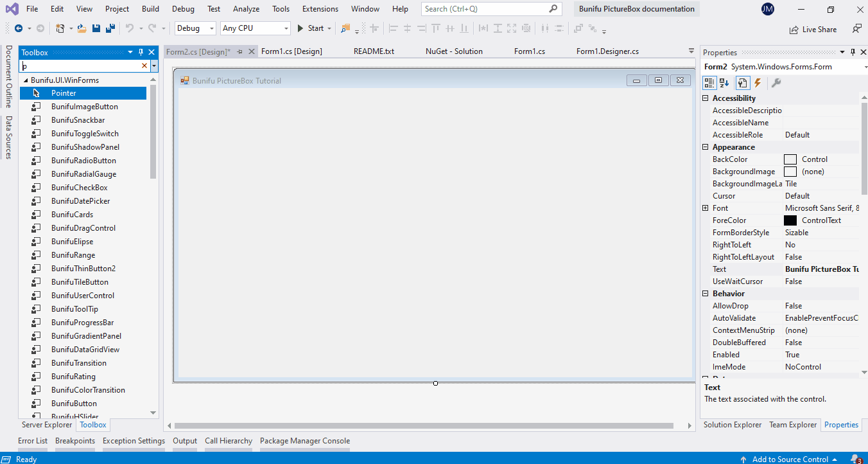The width and height of the screenshot is (868, 464).
Task: Start debugging with the Start button
Action: pos(310,28)
